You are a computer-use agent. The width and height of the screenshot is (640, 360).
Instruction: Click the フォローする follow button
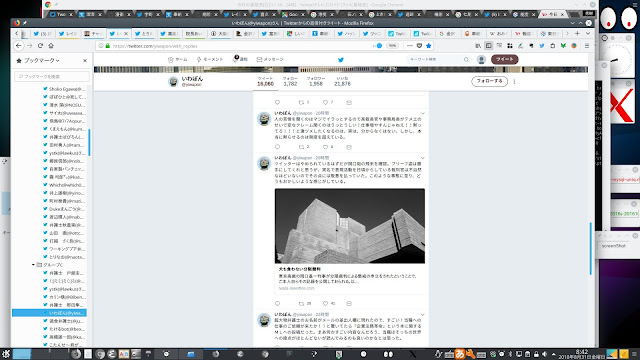(x=489, y=81)
